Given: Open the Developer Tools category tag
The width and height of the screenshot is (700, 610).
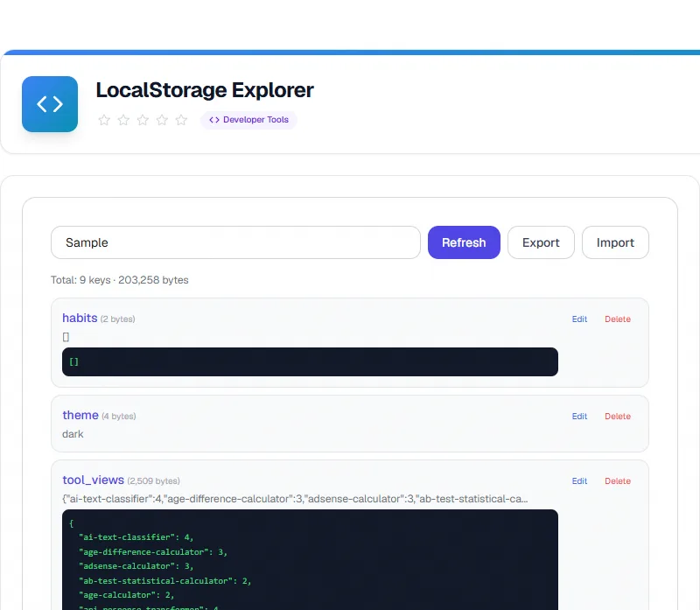Looking at the screenshot, I should point(248,120).
